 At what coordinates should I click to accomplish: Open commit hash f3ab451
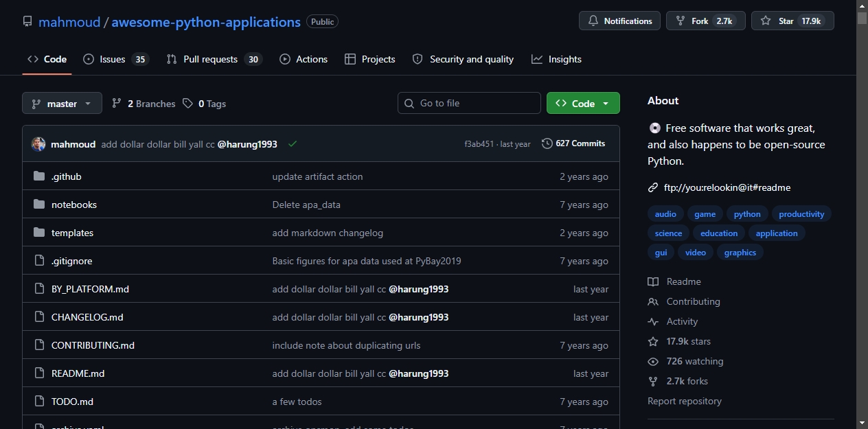479,144
